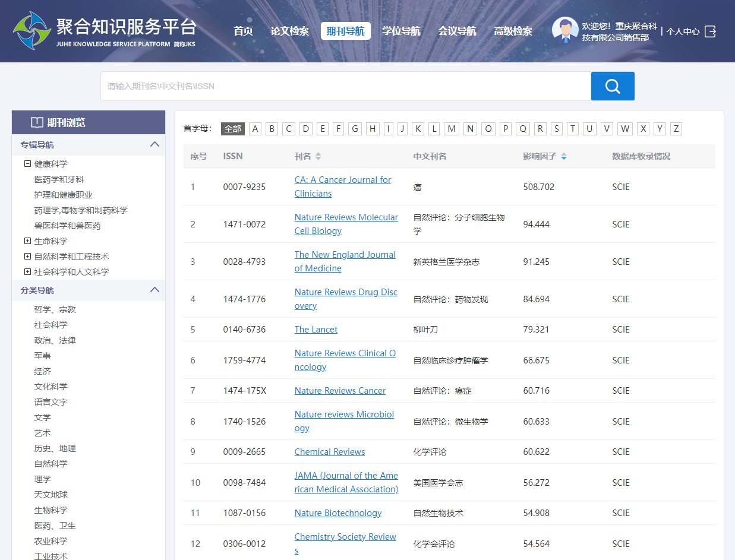Expand the 生命科学 tree node
Viewport: 735px width, 560px height.
coord(27,241)
